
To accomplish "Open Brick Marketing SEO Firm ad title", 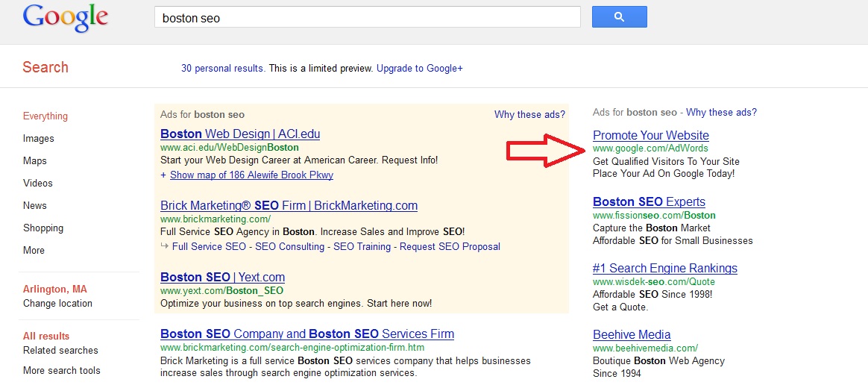I will 289,206.
